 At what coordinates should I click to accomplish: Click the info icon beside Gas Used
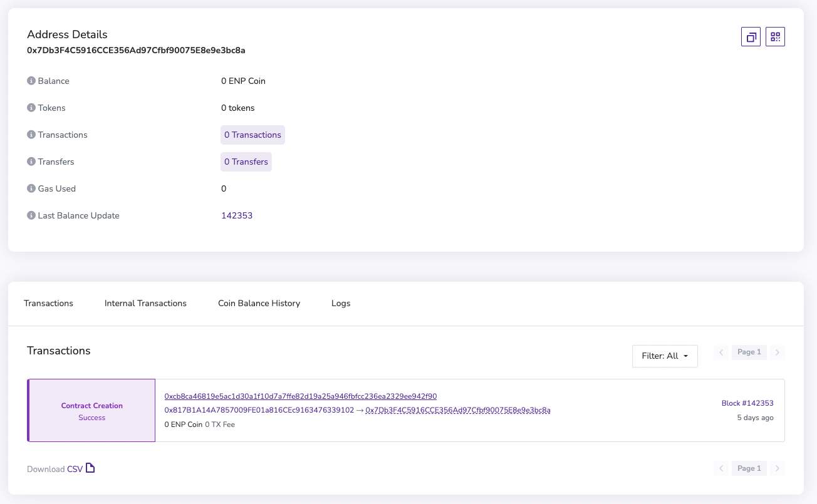[30, 188]
